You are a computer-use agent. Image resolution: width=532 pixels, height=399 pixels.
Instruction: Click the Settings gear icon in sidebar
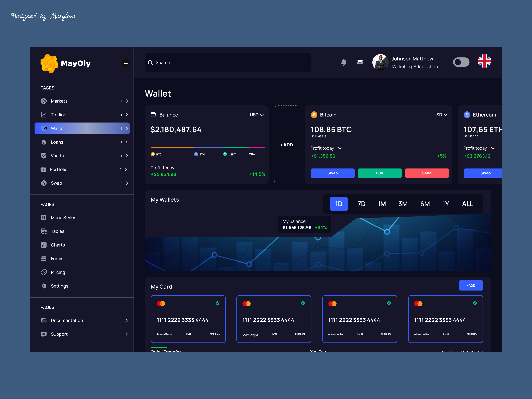[44, 286]
